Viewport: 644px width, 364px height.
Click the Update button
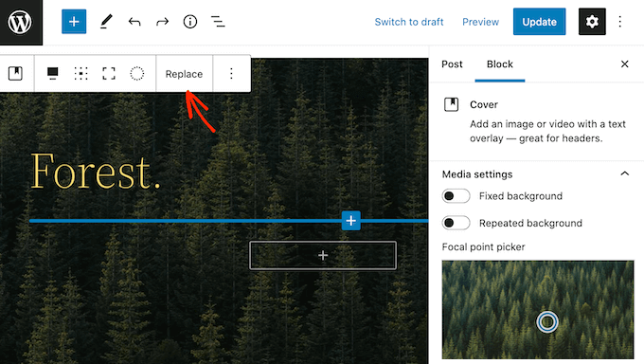[539, 22]
